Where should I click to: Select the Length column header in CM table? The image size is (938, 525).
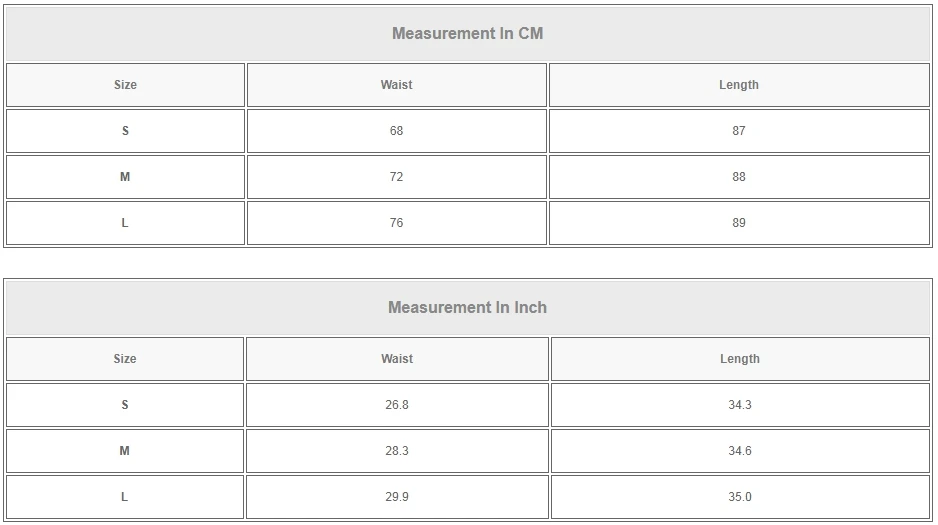(738, 85)
